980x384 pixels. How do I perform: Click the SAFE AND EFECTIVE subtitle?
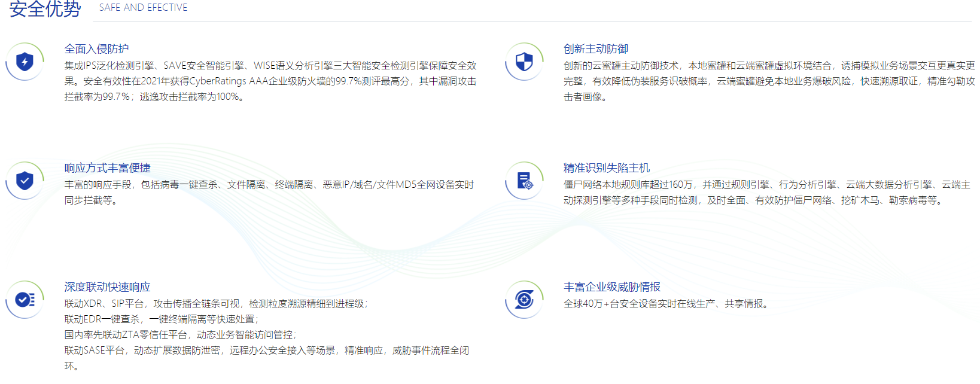pyautogui.click(x=143, y=8)
